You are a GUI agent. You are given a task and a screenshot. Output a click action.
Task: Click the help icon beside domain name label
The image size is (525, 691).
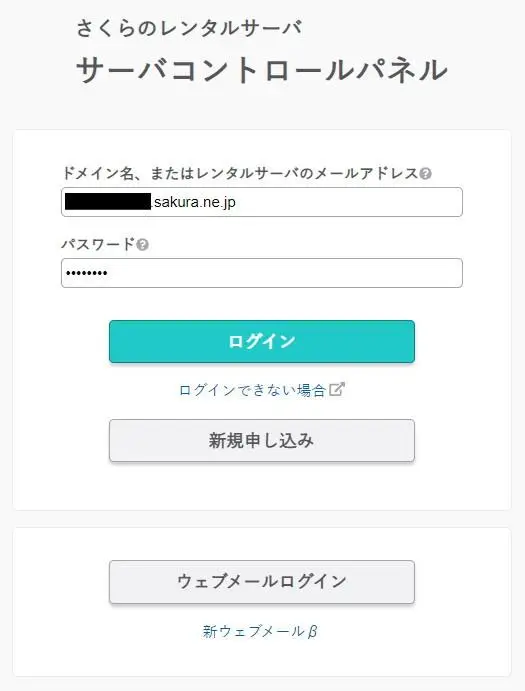point(425,174)
